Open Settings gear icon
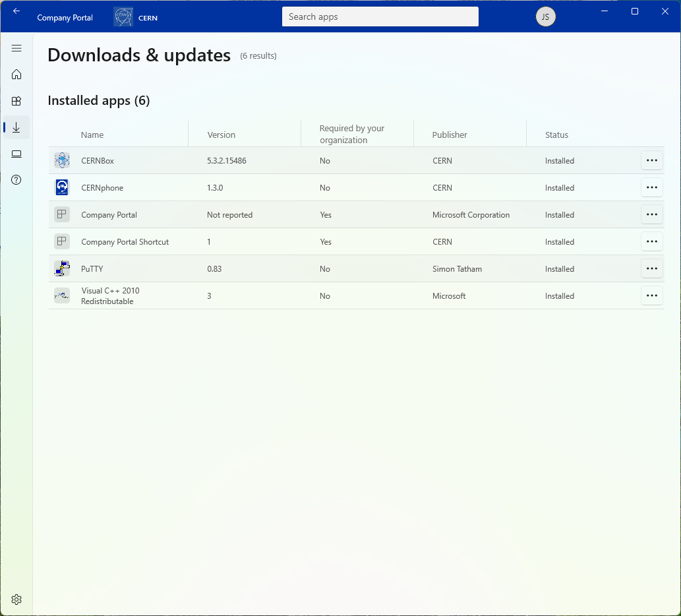 tap(16, 600)
